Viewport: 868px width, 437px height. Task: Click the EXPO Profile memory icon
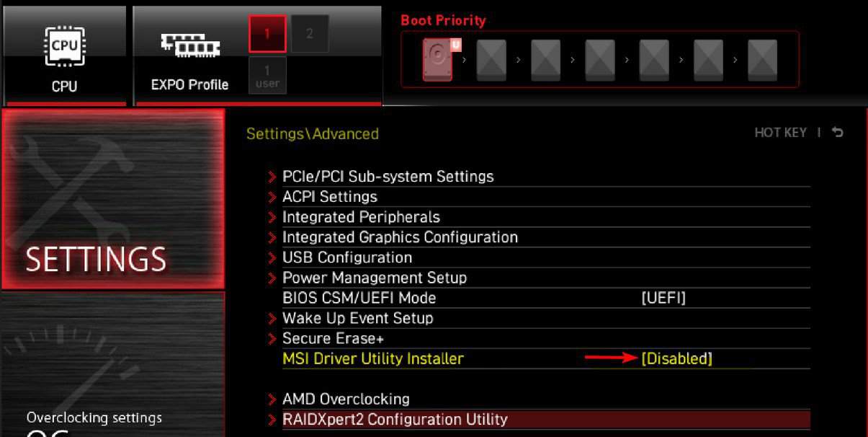[x=190, y=47]
